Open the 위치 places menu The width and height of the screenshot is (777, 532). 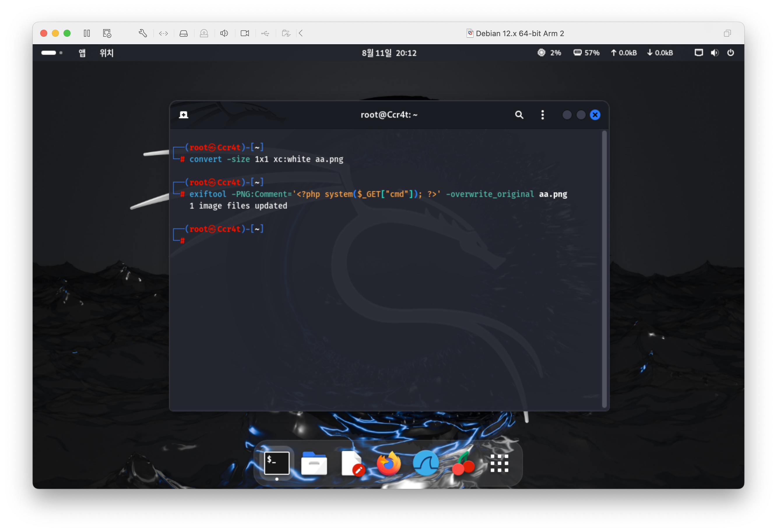107,53
